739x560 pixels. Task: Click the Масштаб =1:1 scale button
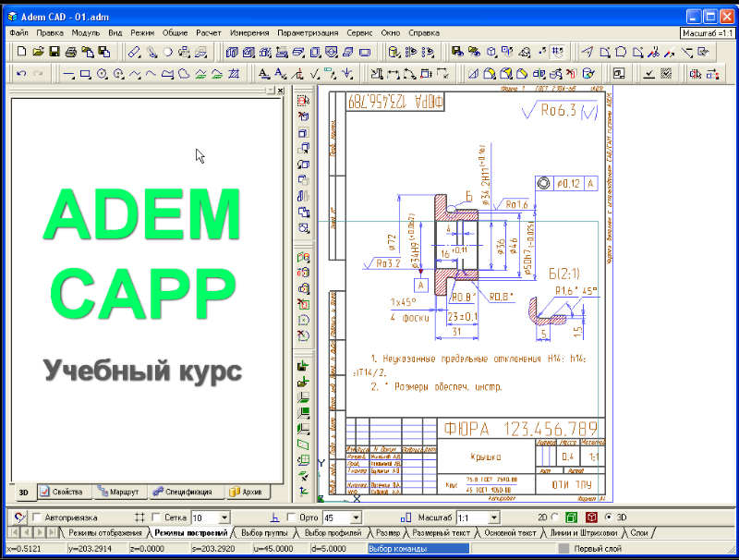click(708, 33)
